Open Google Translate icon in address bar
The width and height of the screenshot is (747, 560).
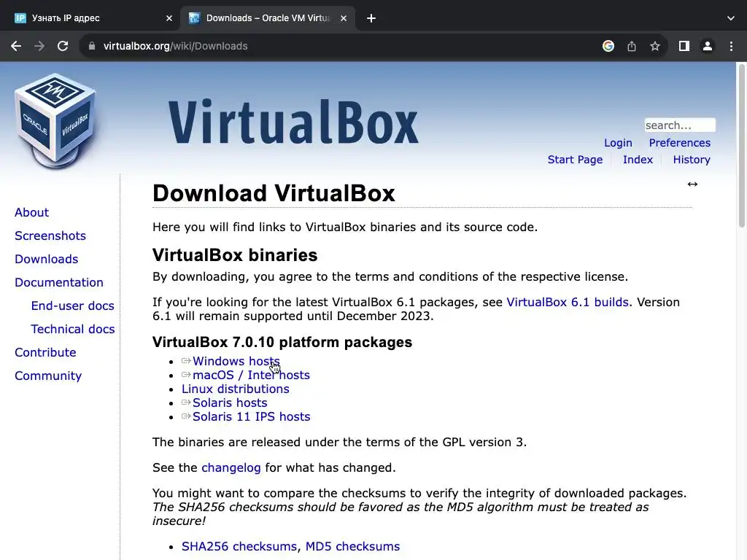608,46
